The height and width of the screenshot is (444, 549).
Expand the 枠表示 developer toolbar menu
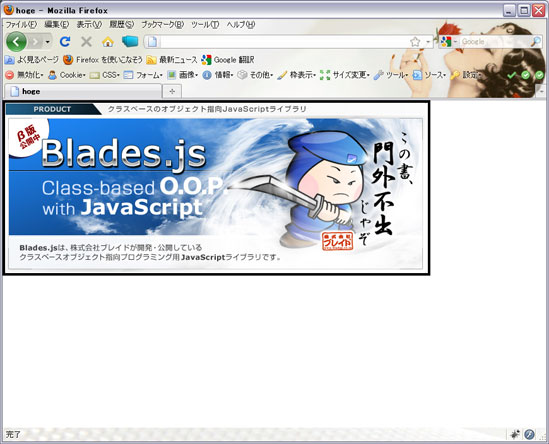click(296, 75)
